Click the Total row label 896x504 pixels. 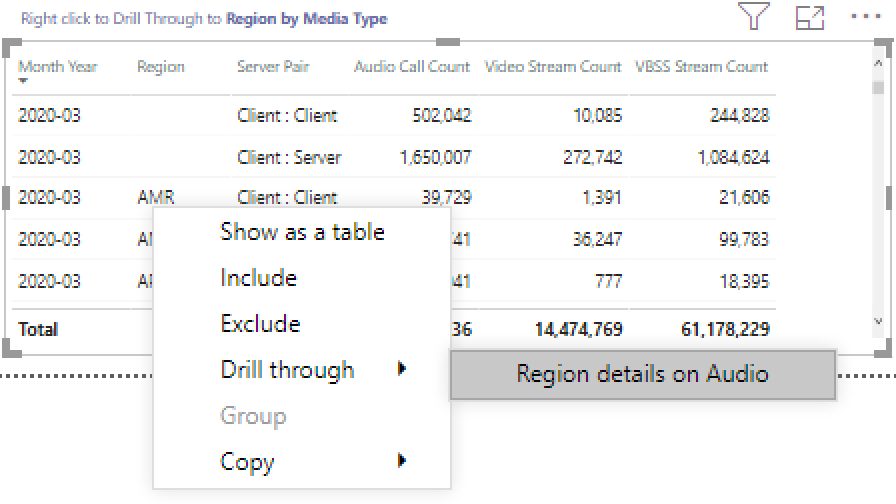(x=38, y=330)
